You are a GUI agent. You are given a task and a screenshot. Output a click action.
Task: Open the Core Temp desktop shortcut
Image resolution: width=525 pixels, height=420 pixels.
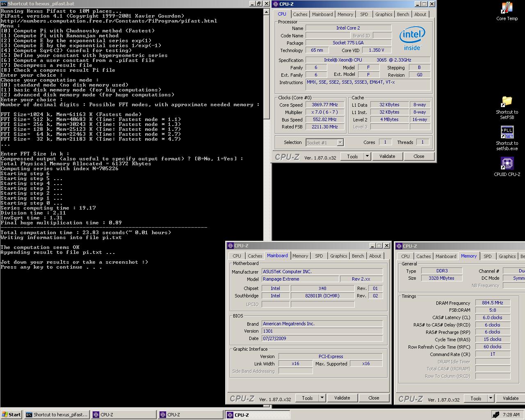[x=507, y=11]
